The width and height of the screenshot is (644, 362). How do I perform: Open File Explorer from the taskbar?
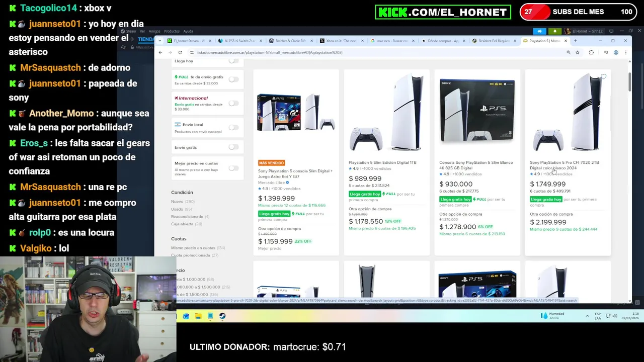(x=198, y=316)
